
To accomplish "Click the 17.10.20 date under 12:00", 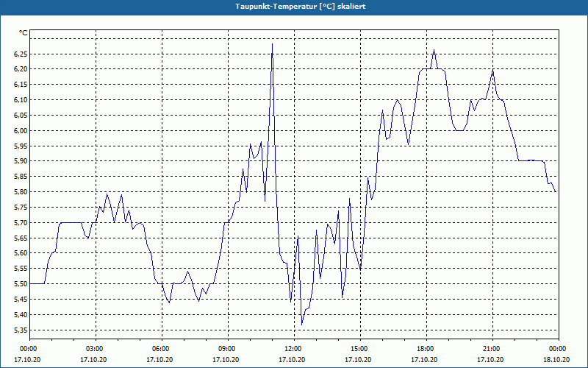I will (x=292, y=359).
